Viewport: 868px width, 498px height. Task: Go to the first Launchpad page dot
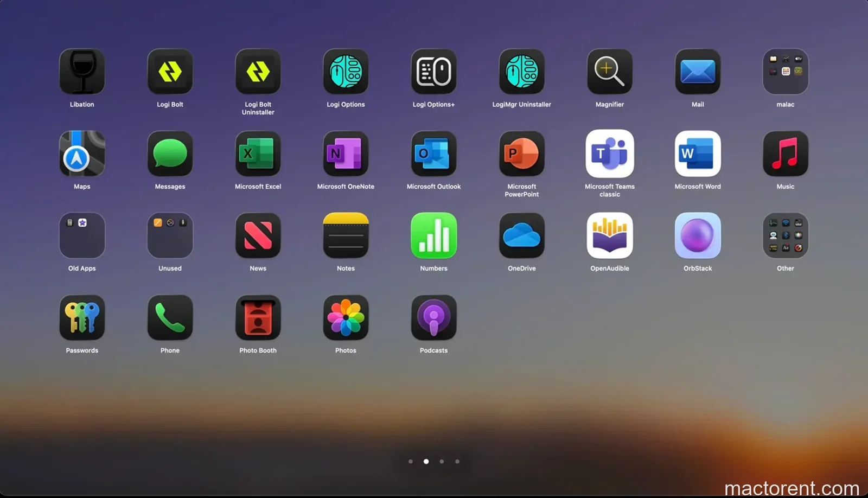[411, 462]
